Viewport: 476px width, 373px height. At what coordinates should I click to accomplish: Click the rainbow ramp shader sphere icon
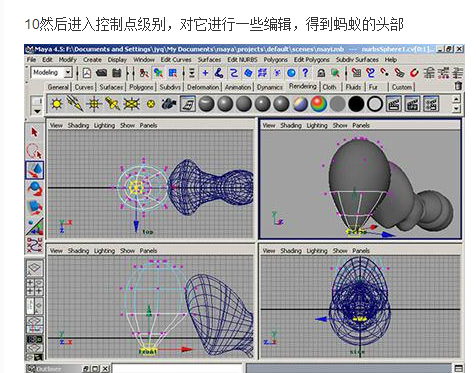[319, 104]
